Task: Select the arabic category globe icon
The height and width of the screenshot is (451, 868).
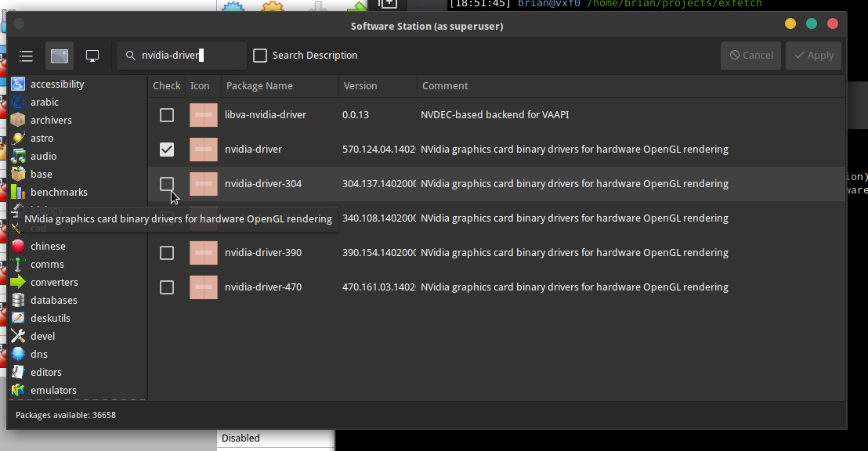Action: pos(18,102)
